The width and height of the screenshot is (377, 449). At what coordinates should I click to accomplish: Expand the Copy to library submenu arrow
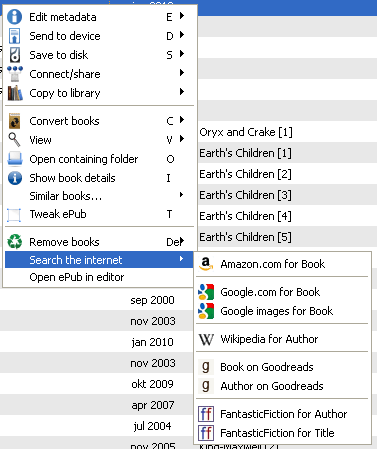(182, 92)
